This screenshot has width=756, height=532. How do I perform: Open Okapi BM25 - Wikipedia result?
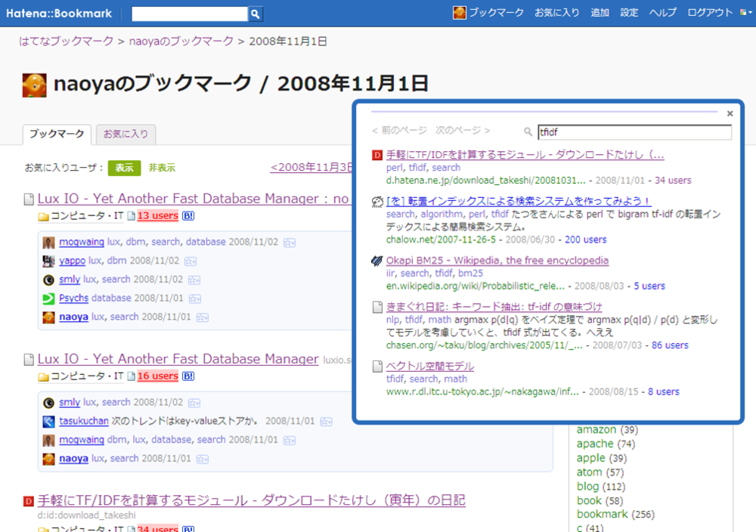[x=497, y=261]
